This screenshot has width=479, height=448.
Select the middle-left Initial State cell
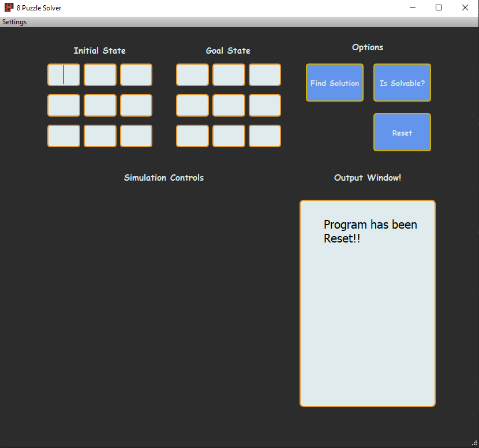(63, 105)
